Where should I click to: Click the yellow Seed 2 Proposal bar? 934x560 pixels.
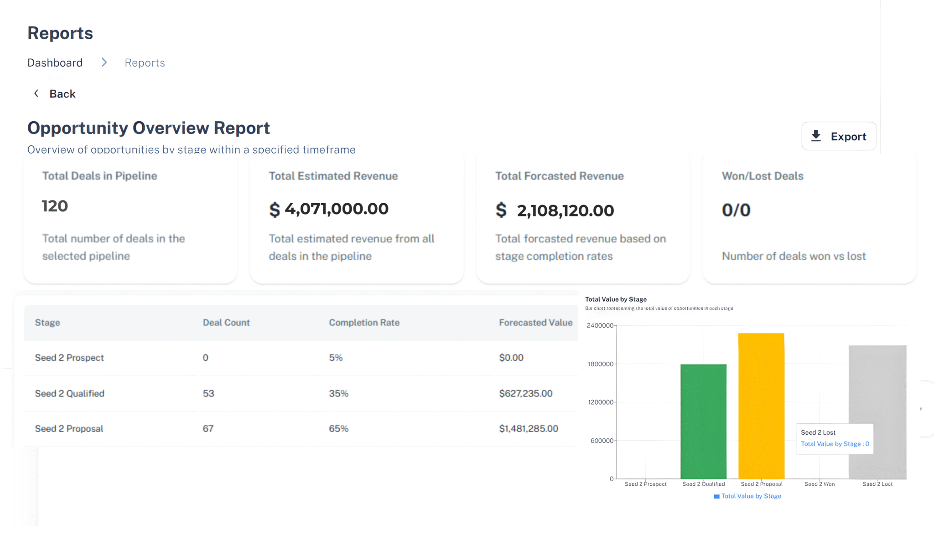coord(761,406)
